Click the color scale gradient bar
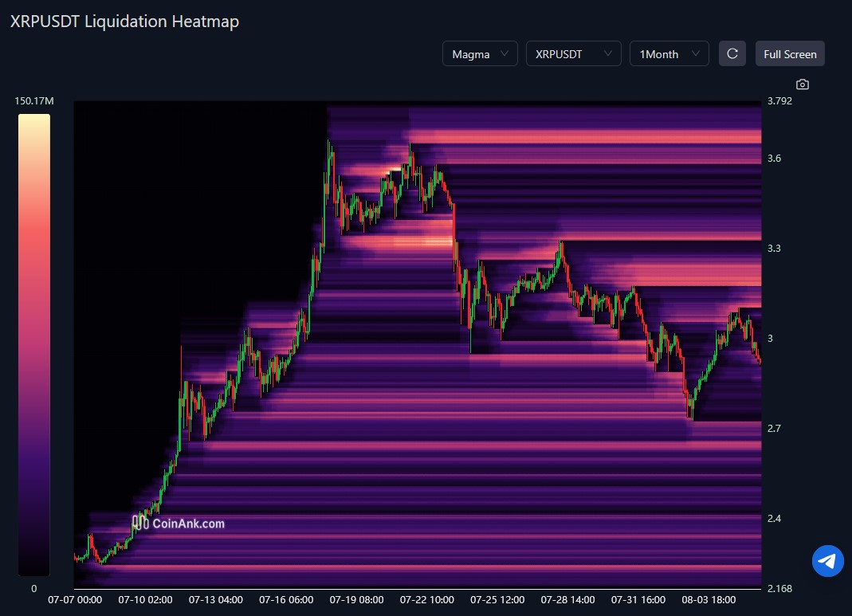852x616 pixels. click(x=34, y=344)
